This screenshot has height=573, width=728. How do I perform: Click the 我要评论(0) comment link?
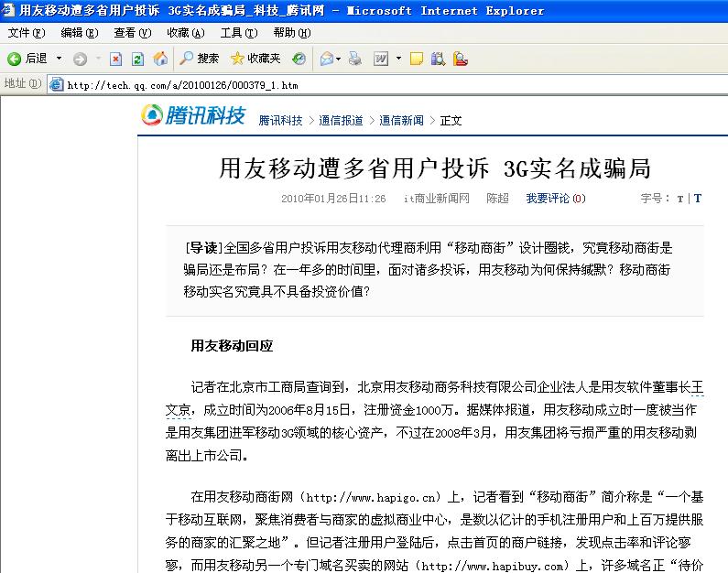[x=556, y=199]
